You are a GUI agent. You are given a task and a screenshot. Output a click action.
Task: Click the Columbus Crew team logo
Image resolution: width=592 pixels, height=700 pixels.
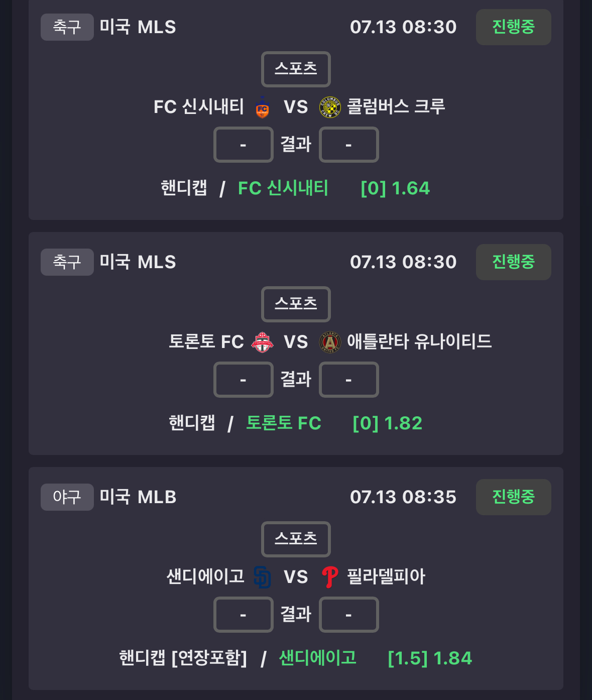(330, 107)
